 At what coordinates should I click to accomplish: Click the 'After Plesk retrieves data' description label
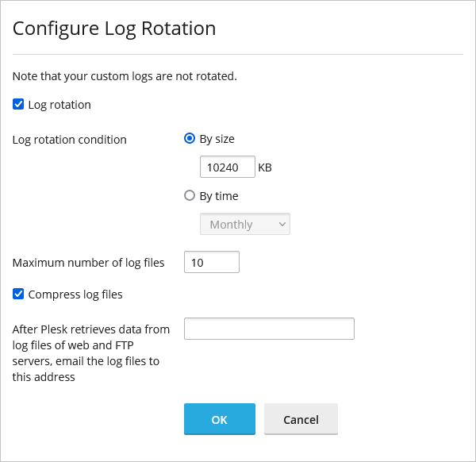click(x=91, y=353)
